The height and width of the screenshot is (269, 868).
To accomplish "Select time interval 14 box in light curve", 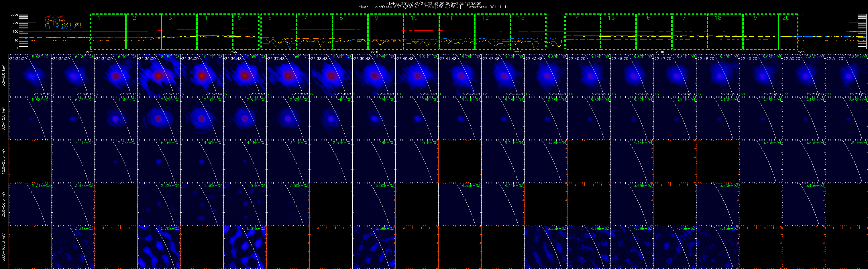I will (583, 32).
